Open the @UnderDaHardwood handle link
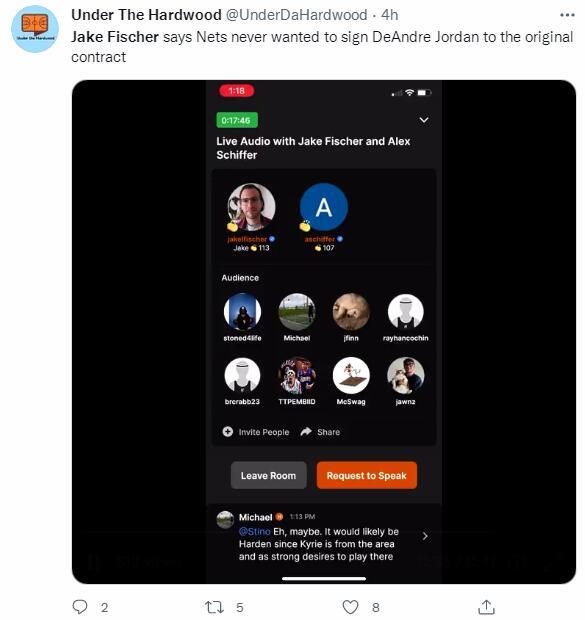 [x=297, y=15]
